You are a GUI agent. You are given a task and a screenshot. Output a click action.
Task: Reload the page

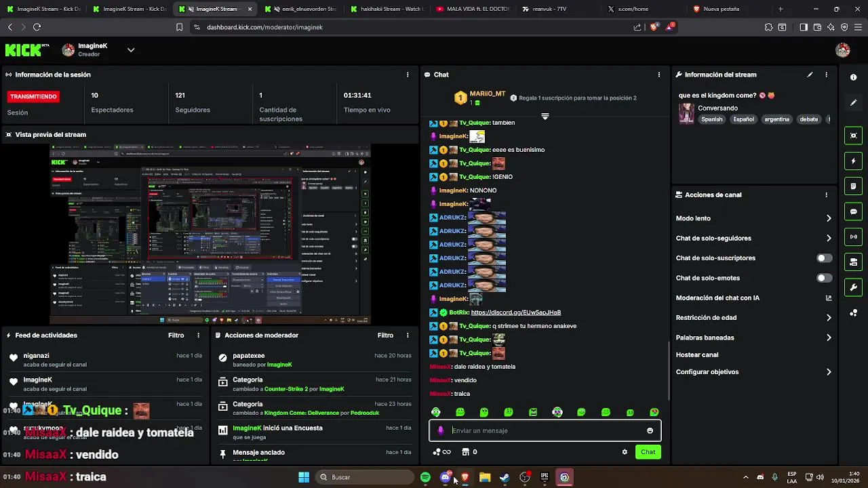pyautogui.click(x=37, y=27)
